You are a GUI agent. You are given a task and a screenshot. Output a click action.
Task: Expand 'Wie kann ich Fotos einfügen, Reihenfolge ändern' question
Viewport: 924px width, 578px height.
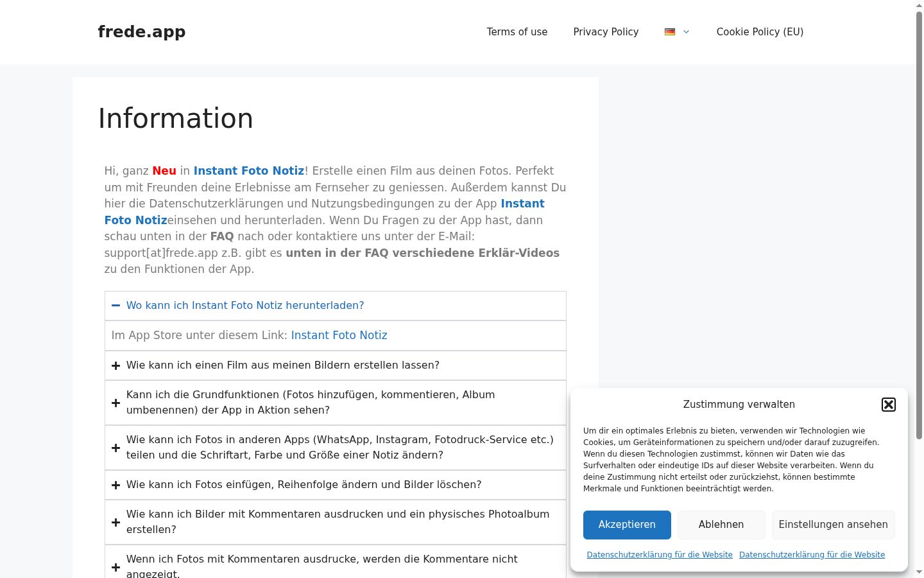pyautogui.click(x=336, y=485)
